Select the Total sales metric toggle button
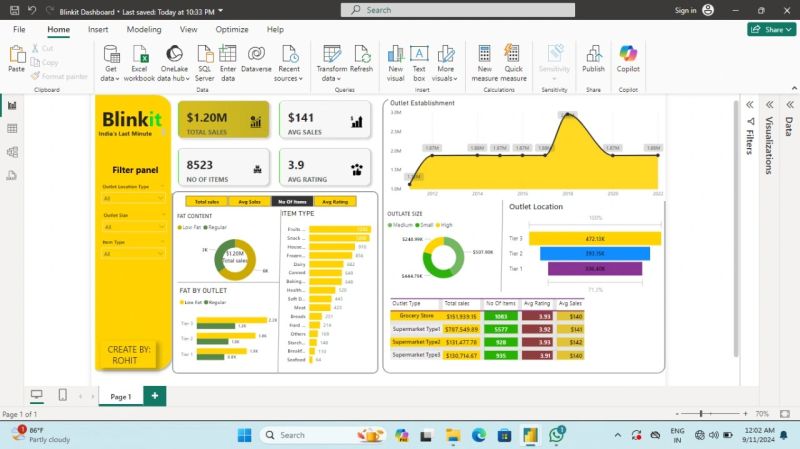 (x=207, y=201)
